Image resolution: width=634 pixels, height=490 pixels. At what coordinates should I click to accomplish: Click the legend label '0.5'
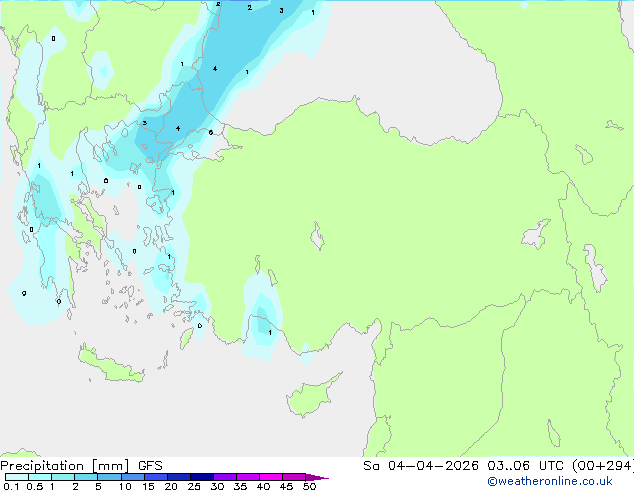tap(34, 486)
